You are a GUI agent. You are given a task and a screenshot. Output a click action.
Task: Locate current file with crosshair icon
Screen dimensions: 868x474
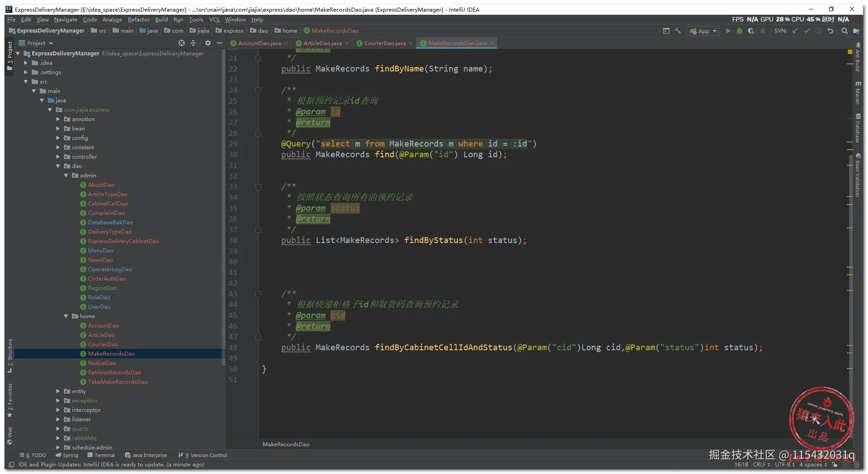pos(181,43)
